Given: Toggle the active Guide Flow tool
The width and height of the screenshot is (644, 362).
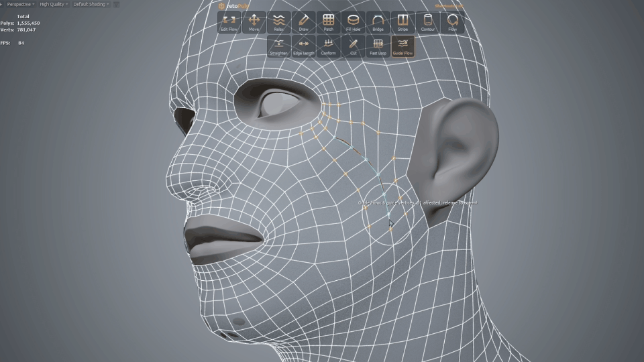Looking at the screenshot, I should (x=403, y=46).
